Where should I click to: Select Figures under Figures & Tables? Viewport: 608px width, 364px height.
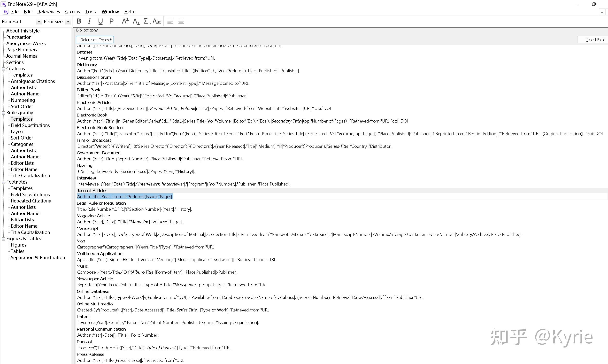[x=19, y=245]
